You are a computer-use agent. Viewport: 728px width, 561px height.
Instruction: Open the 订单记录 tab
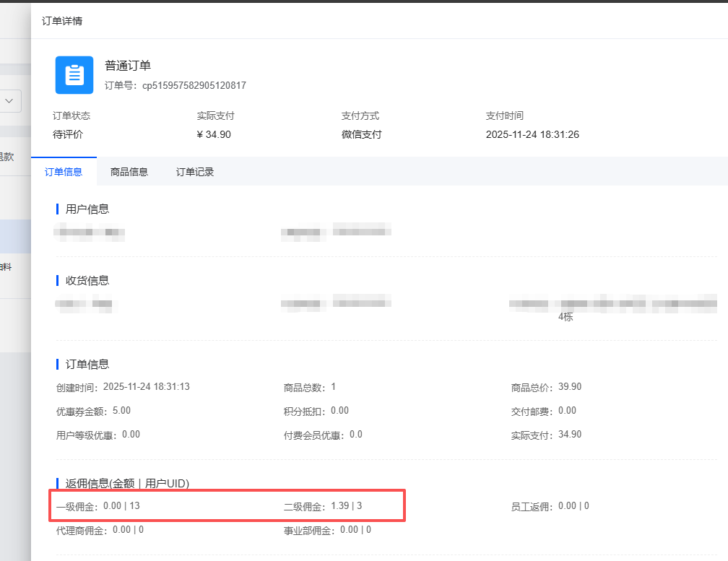195,172
